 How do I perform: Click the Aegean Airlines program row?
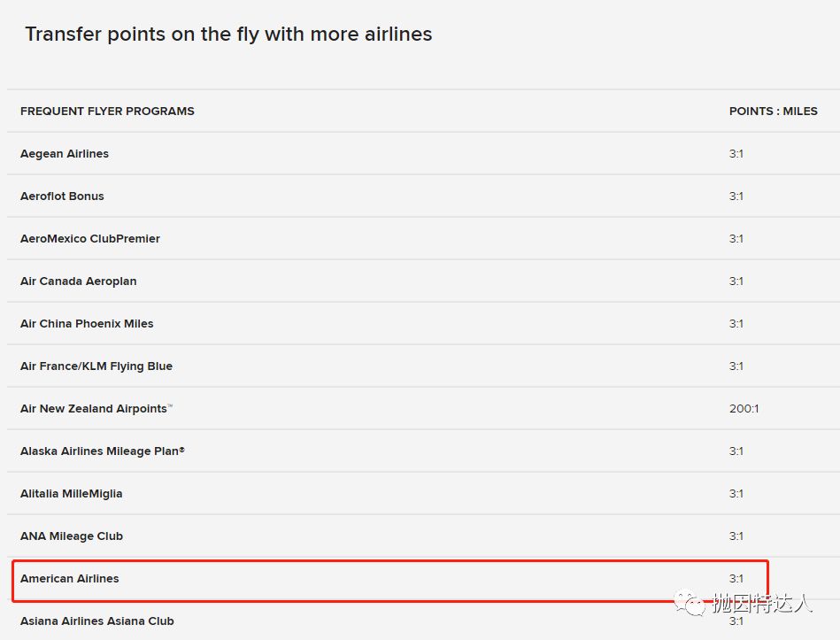pos(65,154)
